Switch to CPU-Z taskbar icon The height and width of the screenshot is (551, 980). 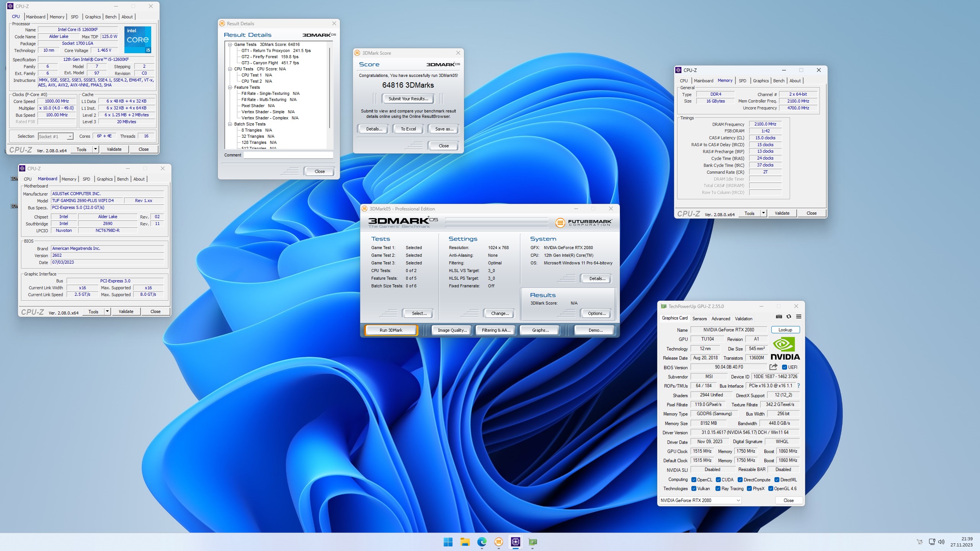[x=515, y=542]
